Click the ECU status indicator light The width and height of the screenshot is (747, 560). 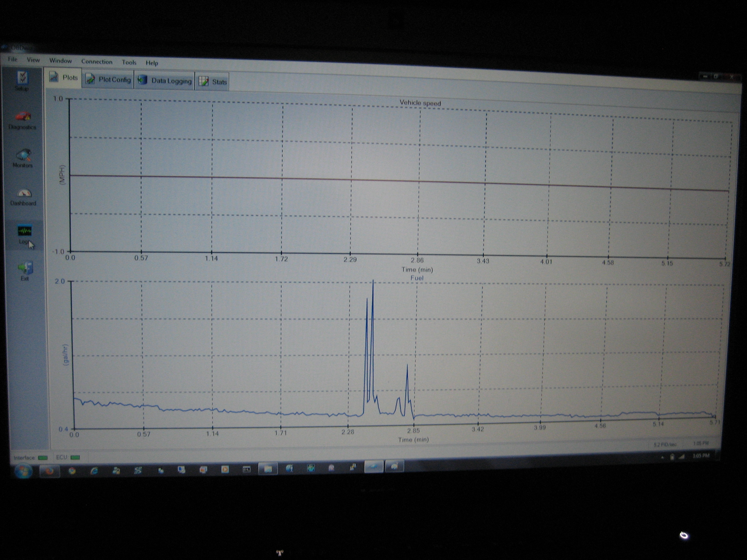75,457
